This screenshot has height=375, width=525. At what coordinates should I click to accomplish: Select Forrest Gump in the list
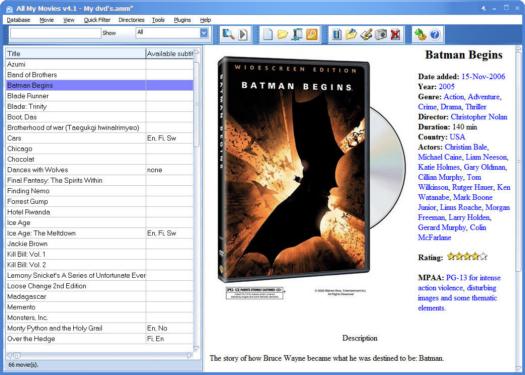[x=99, y=202]
